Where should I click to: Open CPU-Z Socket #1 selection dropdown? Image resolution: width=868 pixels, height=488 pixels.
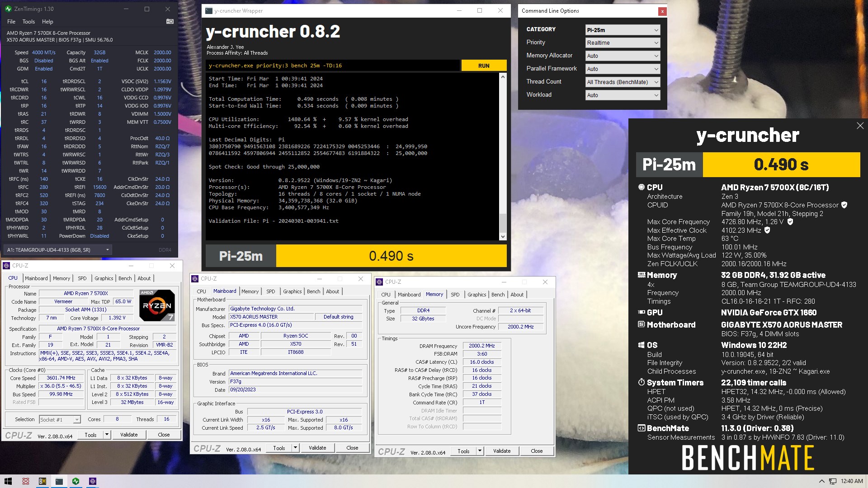60,420
